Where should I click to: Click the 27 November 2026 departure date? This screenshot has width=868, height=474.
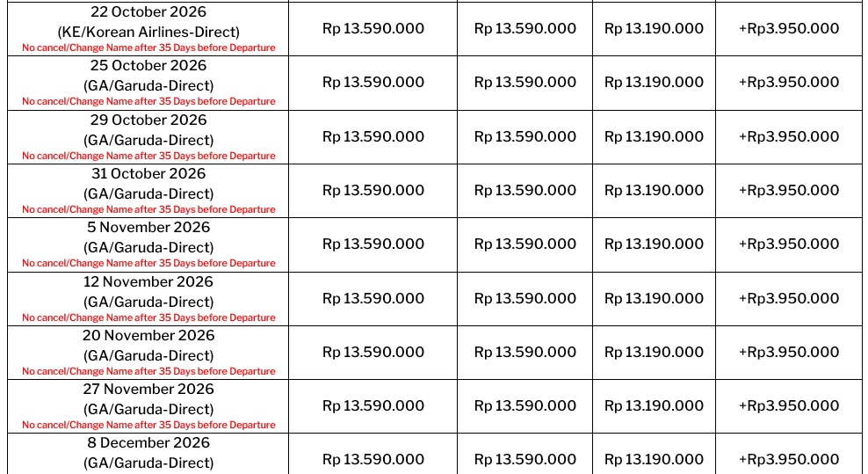pyautogui.click(x=148, y=390)
